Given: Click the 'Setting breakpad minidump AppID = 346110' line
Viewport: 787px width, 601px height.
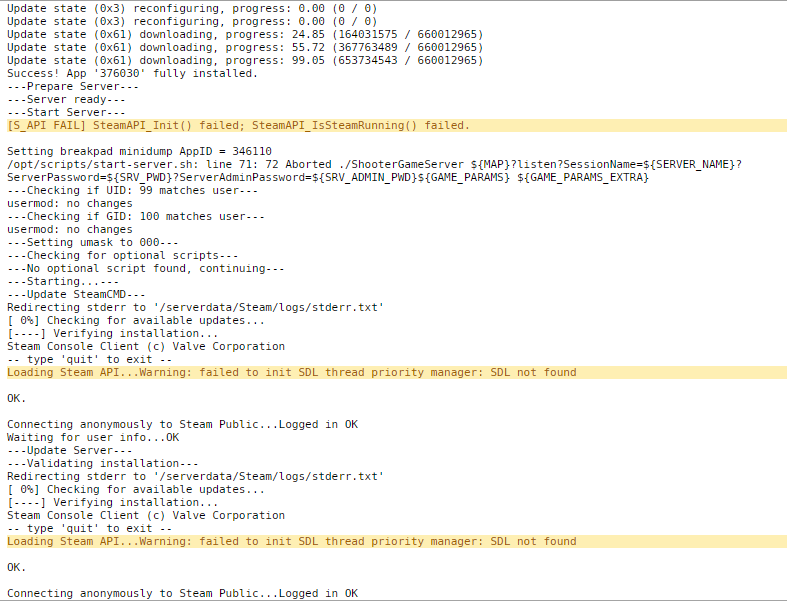Looking at the screenshot, I should 140,151.
